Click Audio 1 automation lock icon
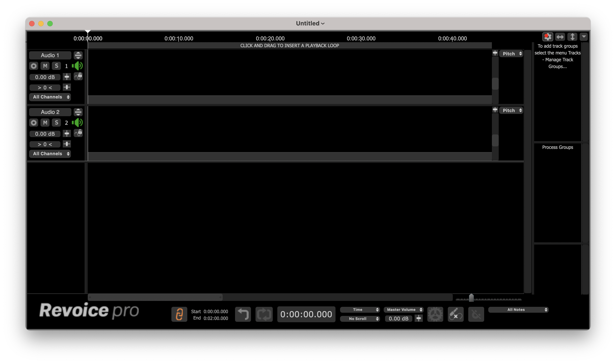Screen dimensions: 616x364 pos(78,76)
